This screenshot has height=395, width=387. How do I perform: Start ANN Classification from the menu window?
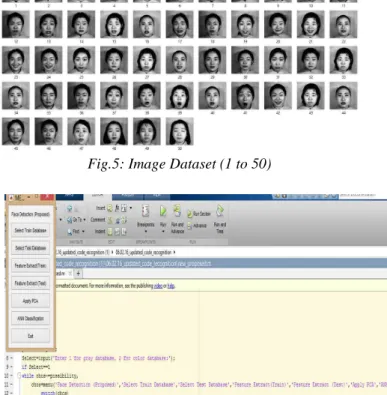[x=30, y=318]
